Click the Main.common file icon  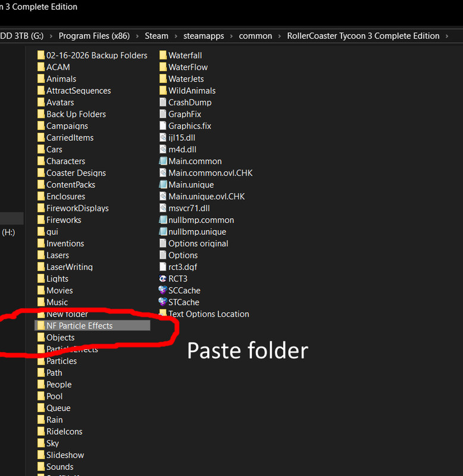[163, 161]
